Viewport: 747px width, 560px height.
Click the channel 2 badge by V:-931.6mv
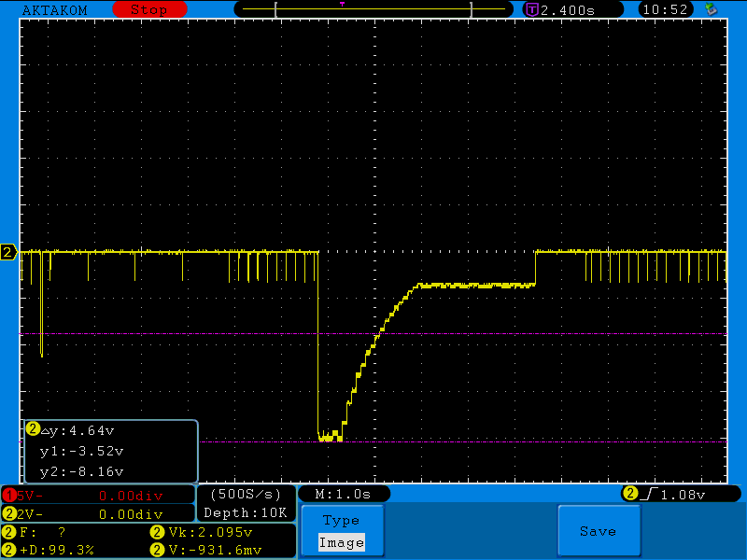(157, 550)
